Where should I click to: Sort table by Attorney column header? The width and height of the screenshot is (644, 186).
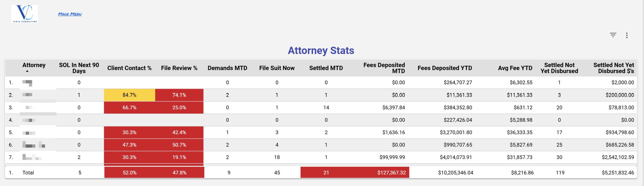34,65
